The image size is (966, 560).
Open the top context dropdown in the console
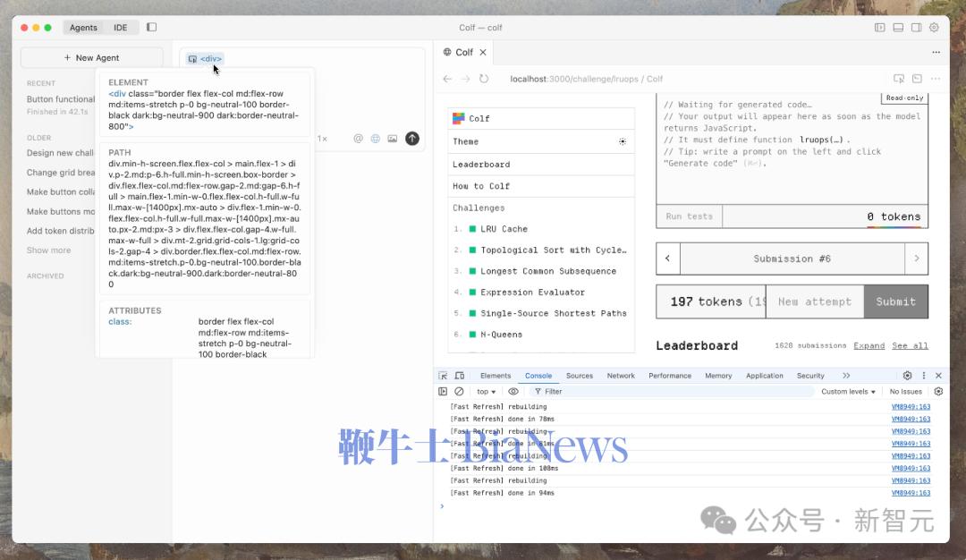pos(486,391)
